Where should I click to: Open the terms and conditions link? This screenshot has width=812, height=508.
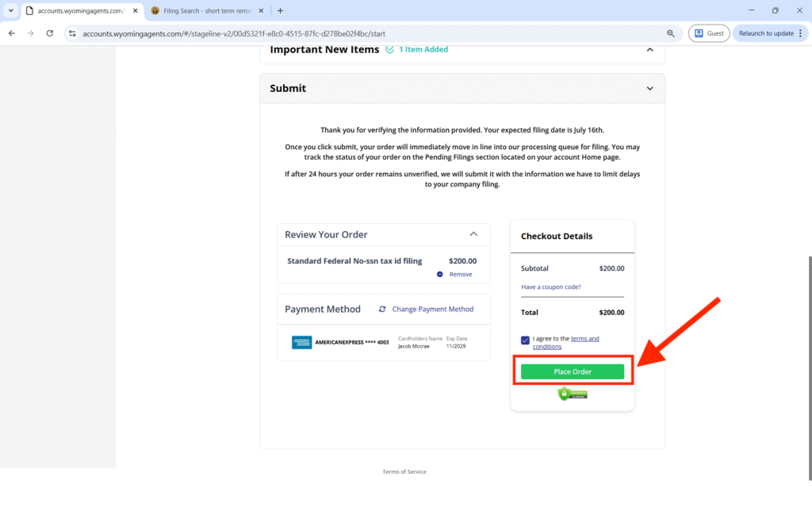pyautogui.click(x=584, y=339)
